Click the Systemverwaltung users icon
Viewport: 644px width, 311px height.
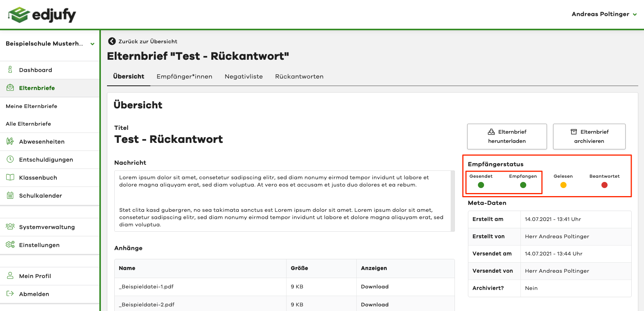[x=10, y=227]
